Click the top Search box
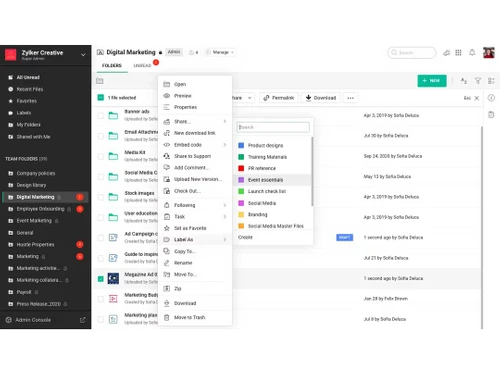Image resolution: width=500 pixels, height=375 pixels. point(411,53)
